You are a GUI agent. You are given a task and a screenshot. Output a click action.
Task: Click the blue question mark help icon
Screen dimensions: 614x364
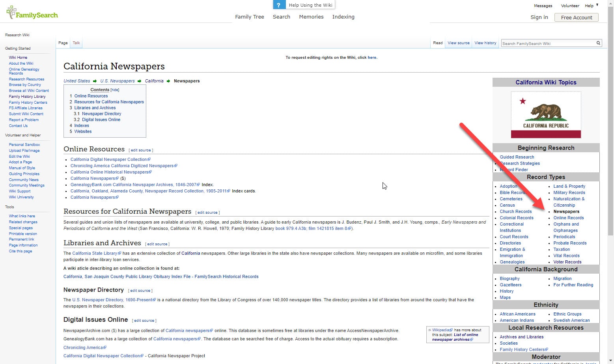(279, 5)
